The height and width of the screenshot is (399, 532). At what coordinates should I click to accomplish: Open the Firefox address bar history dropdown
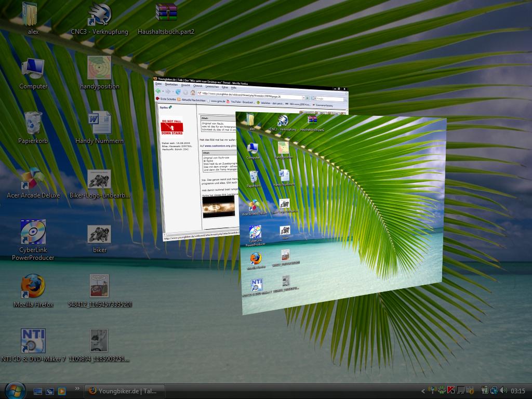(303, 98)
